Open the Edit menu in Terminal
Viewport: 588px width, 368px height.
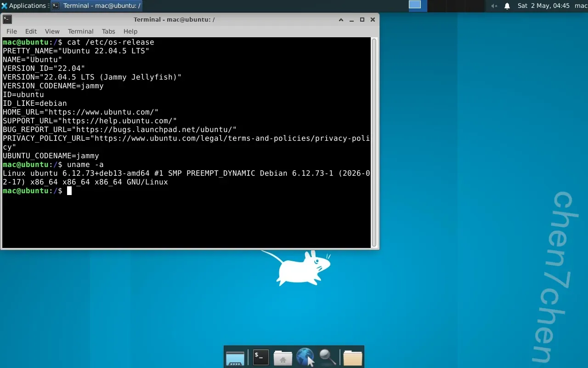(31, 31)
